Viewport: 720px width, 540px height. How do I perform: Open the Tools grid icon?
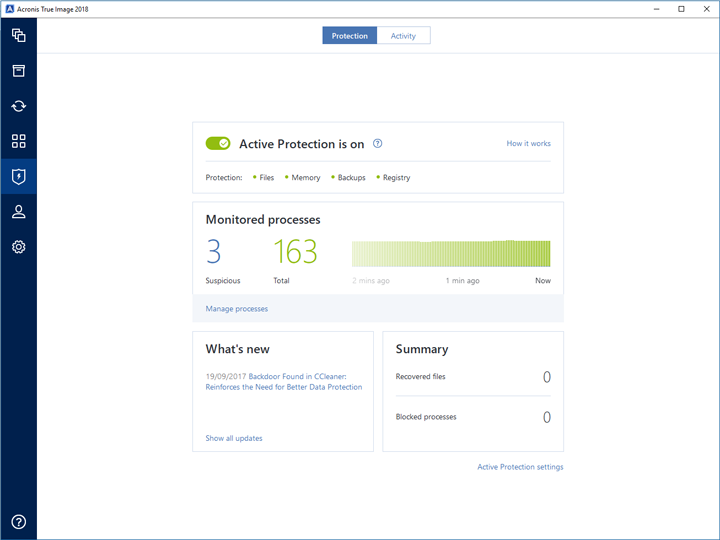[x=18, y=141]
